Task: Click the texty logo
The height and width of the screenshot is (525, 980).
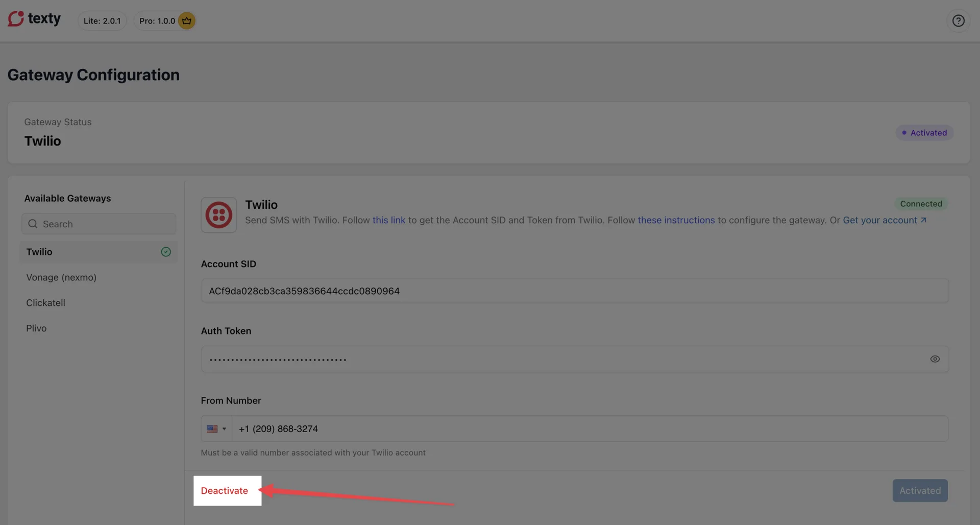Action: click(34, 19)
